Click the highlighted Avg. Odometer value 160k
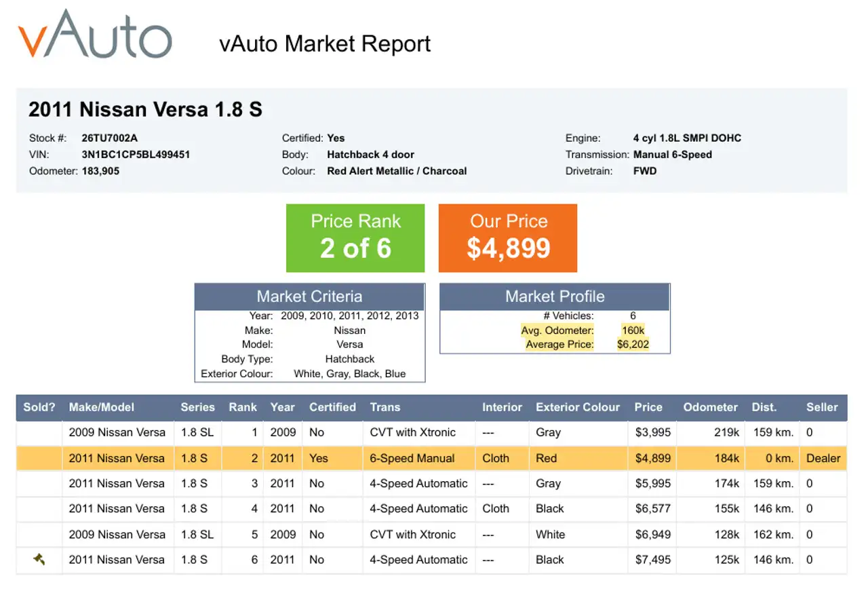The image size is (868, 610). click(x=633, y=330)
